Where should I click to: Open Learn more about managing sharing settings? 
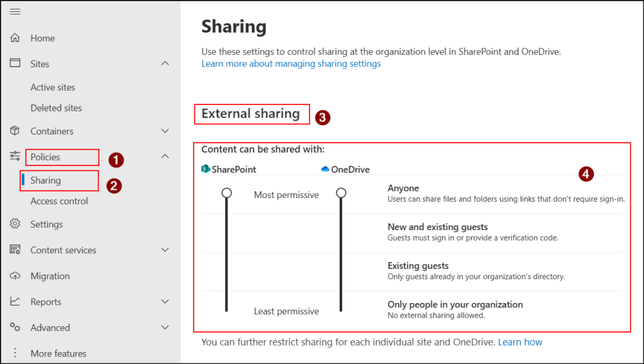tap(291, 63)
